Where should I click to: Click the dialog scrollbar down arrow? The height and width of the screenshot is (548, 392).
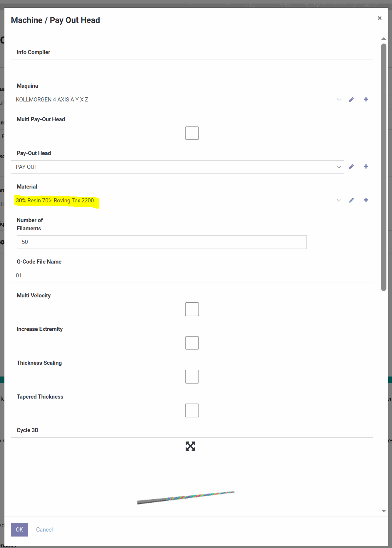[x=383, y=511]
